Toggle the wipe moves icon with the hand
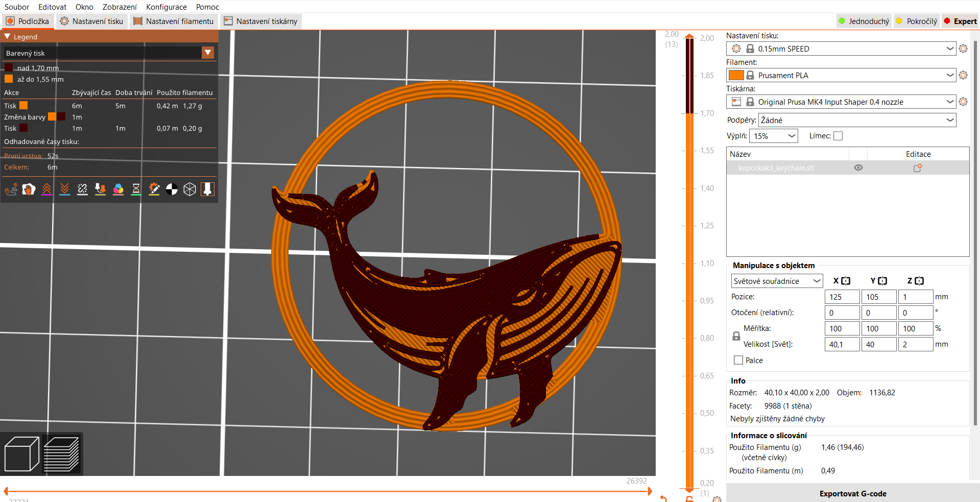 click(x=29, y=189)
